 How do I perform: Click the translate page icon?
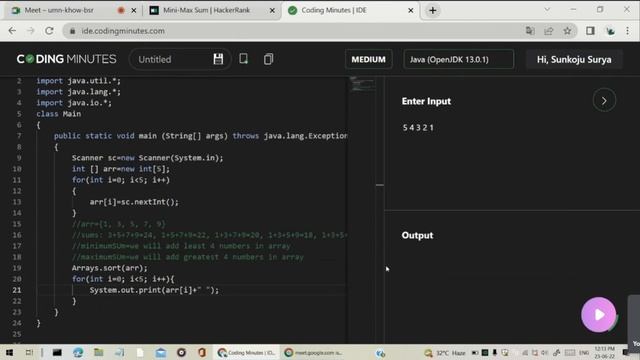click(530, 31)
